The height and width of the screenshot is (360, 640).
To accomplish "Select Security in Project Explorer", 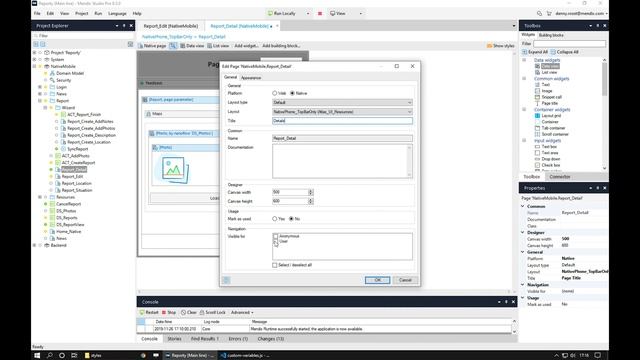I will (63, 80).
